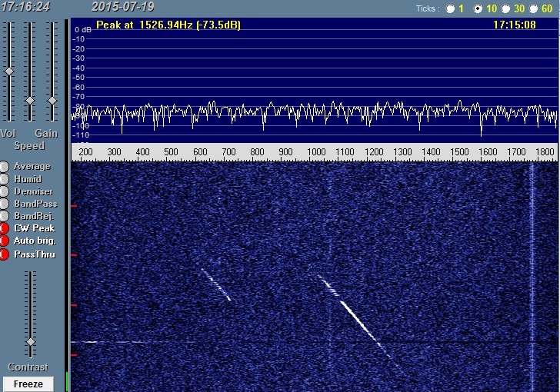Toggle the Average filter indicator
Viewport: 560px width, 392px height.
click(5, 166)
